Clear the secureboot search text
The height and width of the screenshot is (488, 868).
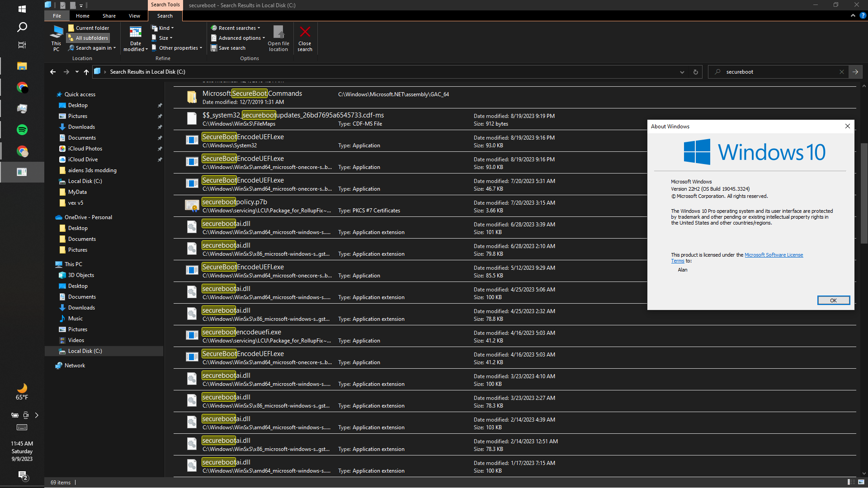pyautogui.click(x=842, y=72)
